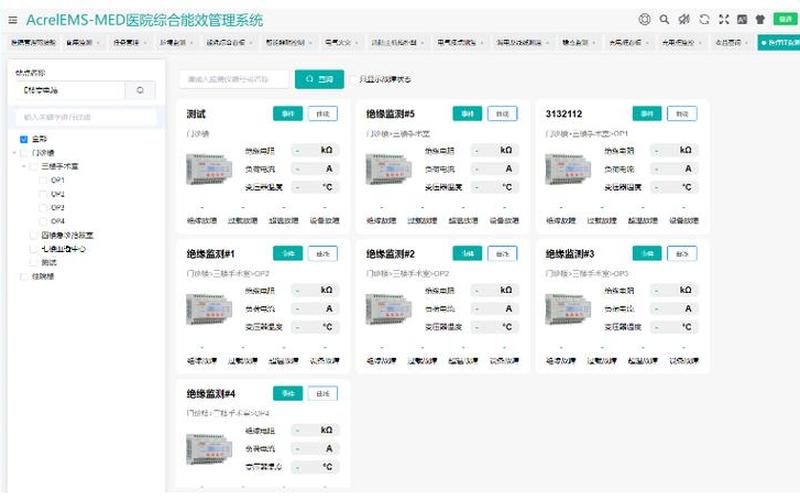Click the tree keyword filter input
This screenshot has height=500, width=800.
85,117
